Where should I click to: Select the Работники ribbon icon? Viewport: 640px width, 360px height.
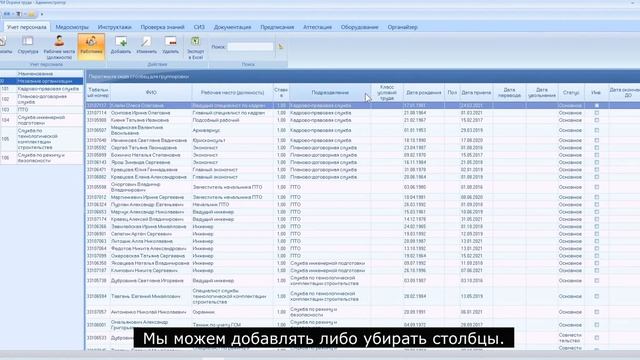[91, 46]
